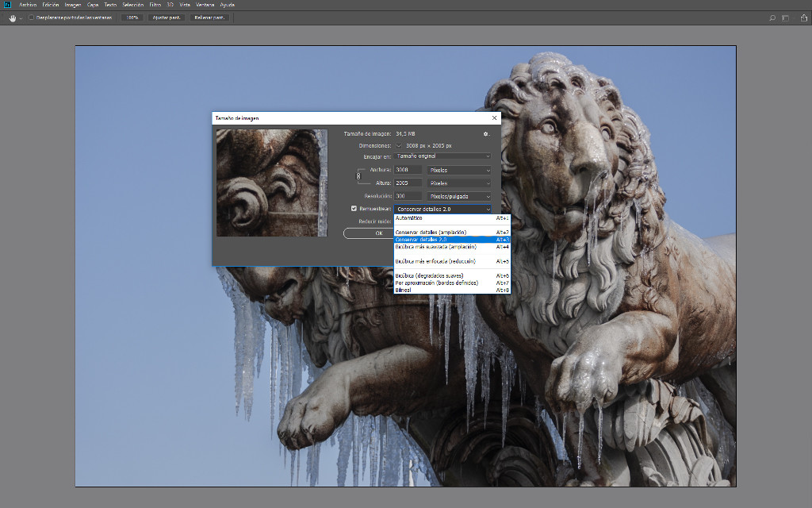Click the Ajustar pant. button
812x508 pixels.
tap(167, 17)
